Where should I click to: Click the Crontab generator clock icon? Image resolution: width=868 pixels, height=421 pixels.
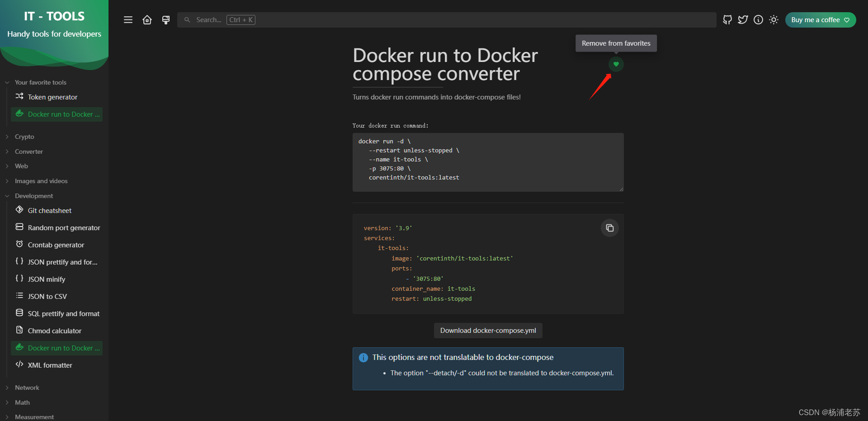19,244
